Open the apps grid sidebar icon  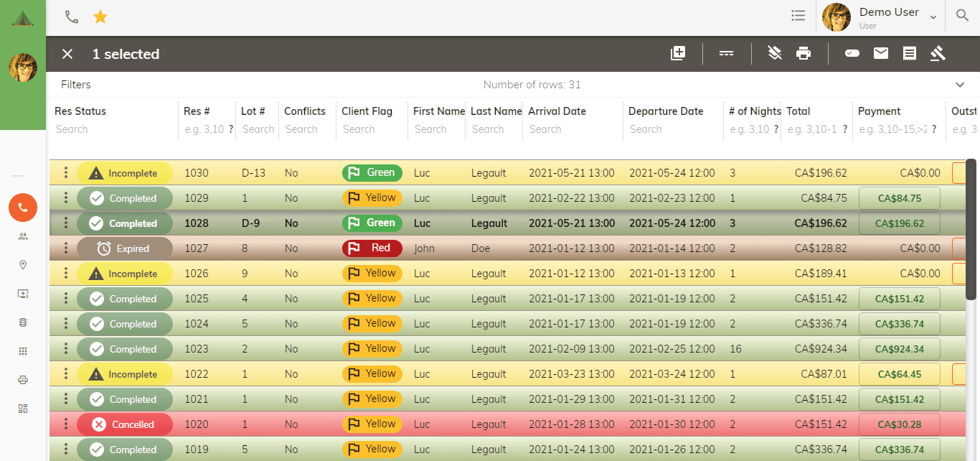point(23,351)
